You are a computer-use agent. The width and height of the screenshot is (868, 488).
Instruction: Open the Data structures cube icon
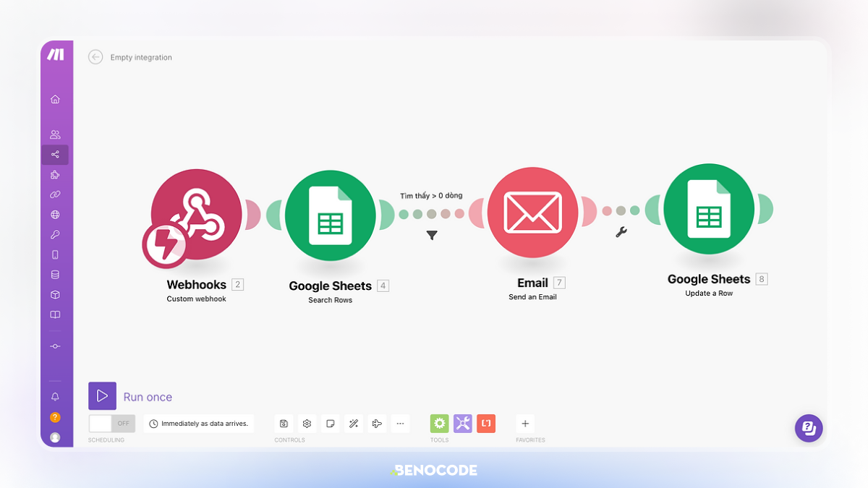click(55, 295)
